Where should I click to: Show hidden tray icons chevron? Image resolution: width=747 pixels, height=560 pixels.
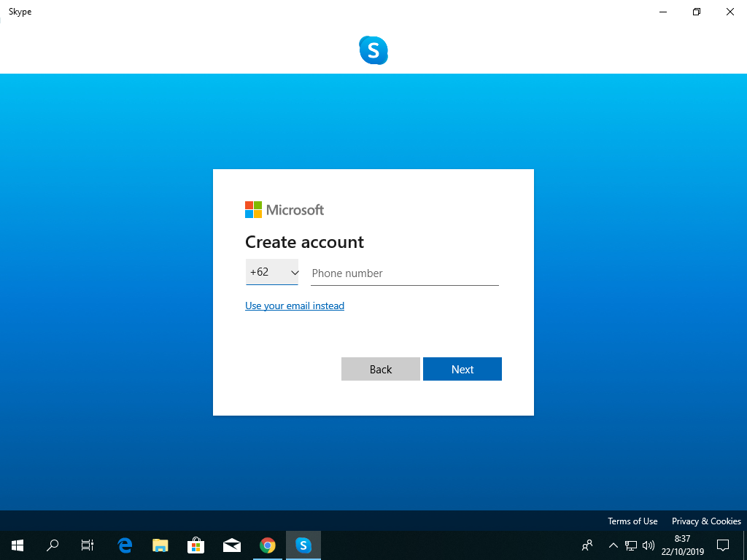(613, 545)
